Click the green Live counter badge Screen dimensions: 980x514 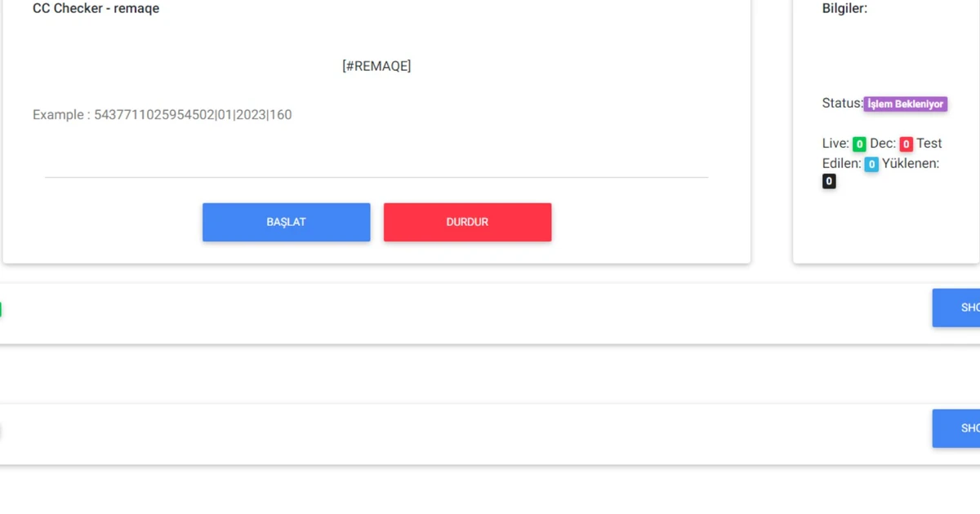[x=858, y=143]
